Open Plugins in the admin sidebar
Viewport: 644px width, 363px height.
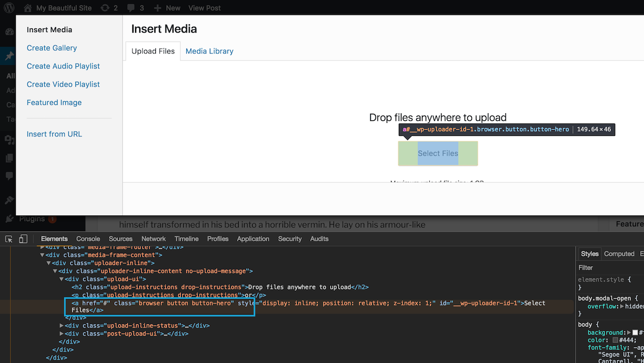point(32,219)
